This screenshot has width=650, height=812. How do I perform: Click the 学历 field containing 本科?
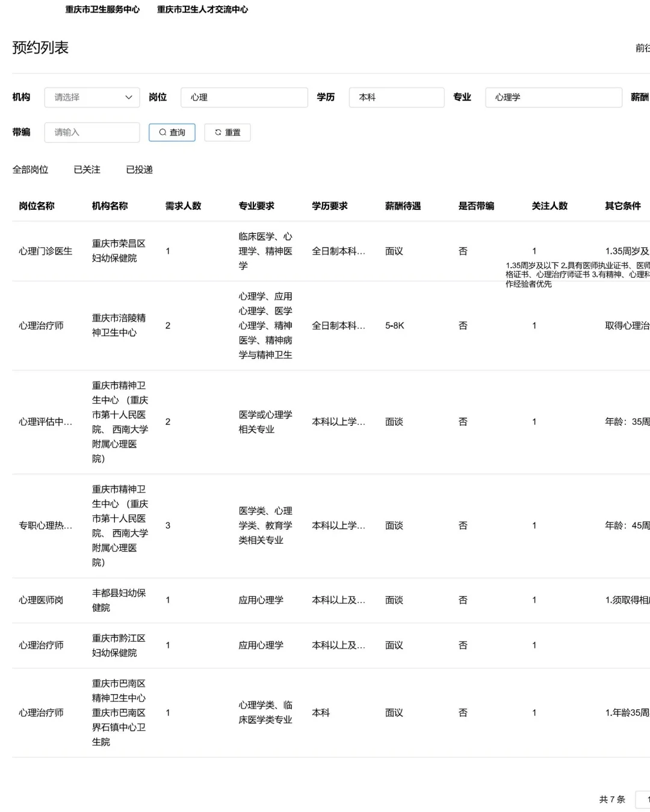(396, 97)
